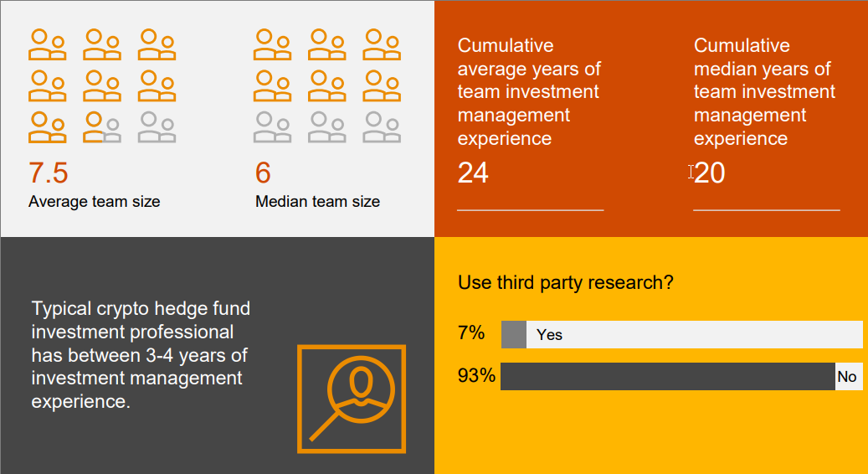Click the cumulative median years value 20
Screen dimensions: 868x474
tap(710, 173)
